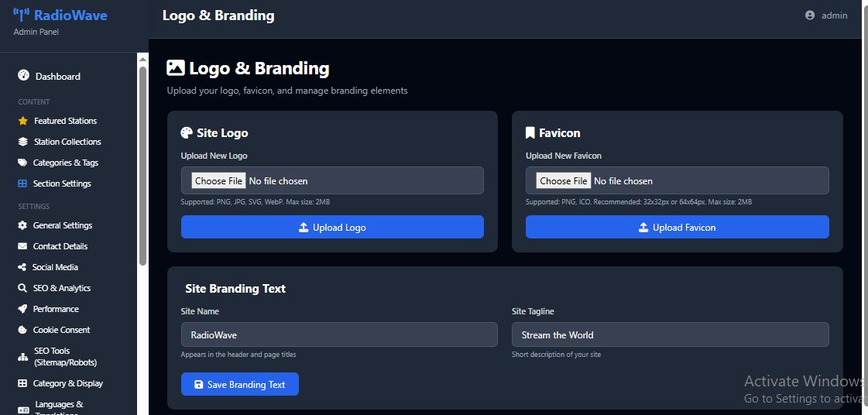Click the Social Media share icon

(x=22, y=267)
